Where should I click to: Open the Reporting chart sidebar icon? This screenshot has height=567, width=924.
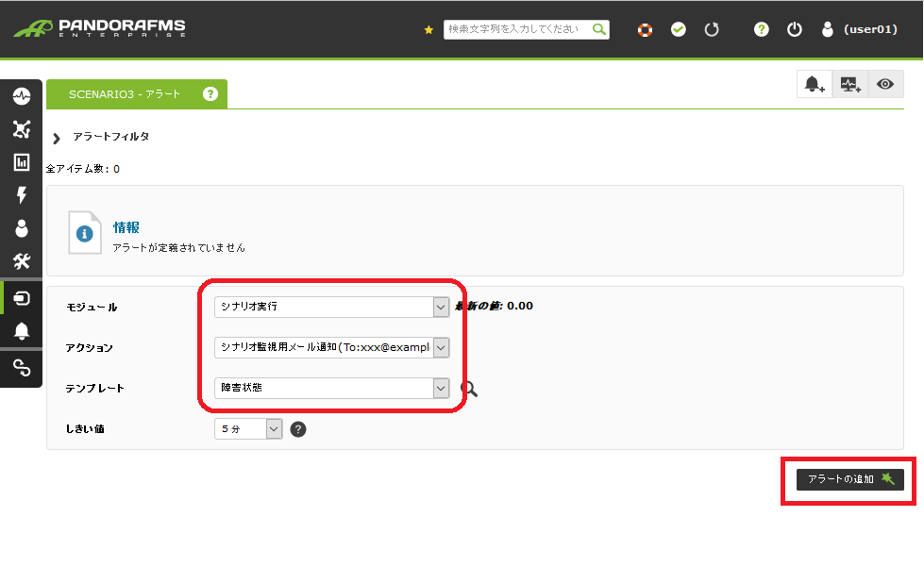[x=22, y=162]
